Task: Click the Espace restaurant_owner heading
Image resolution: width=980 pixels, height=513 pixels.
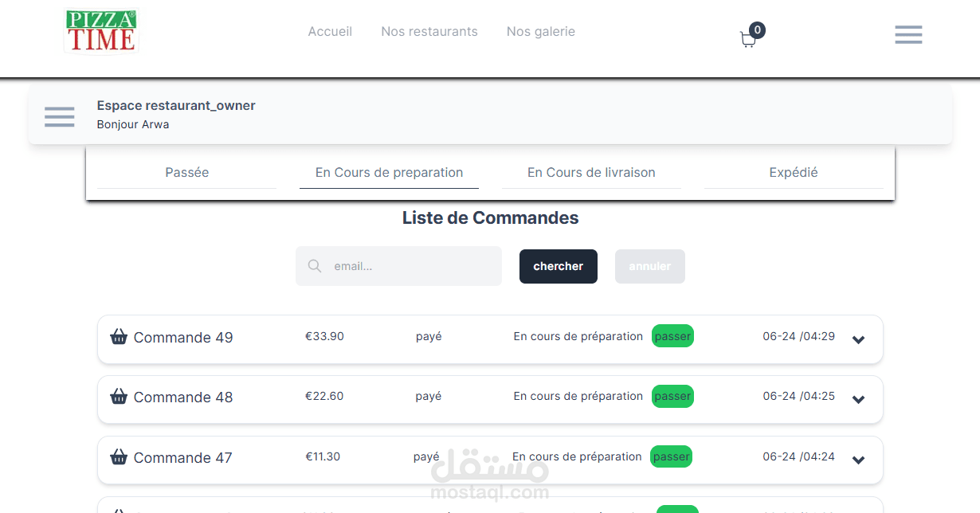Action: [x=176, y=105]
